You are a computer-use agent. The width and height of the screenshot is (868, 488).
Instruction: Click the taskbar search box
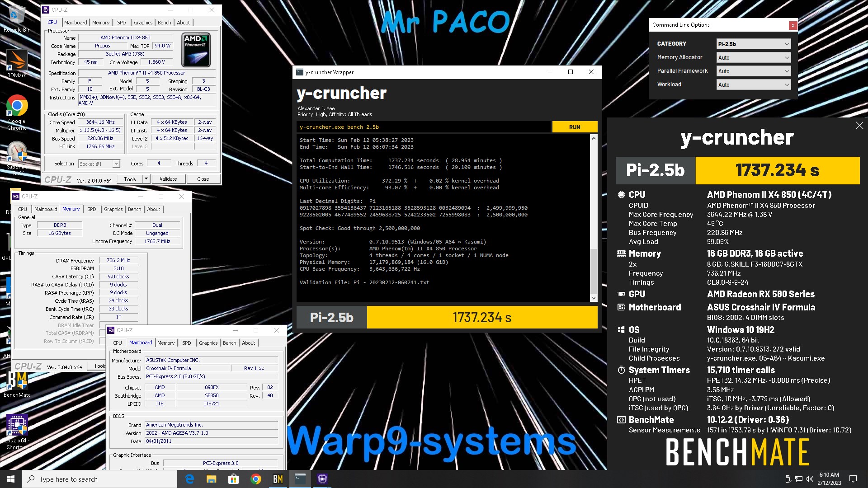pyautogui.click(x=99, y=479)
